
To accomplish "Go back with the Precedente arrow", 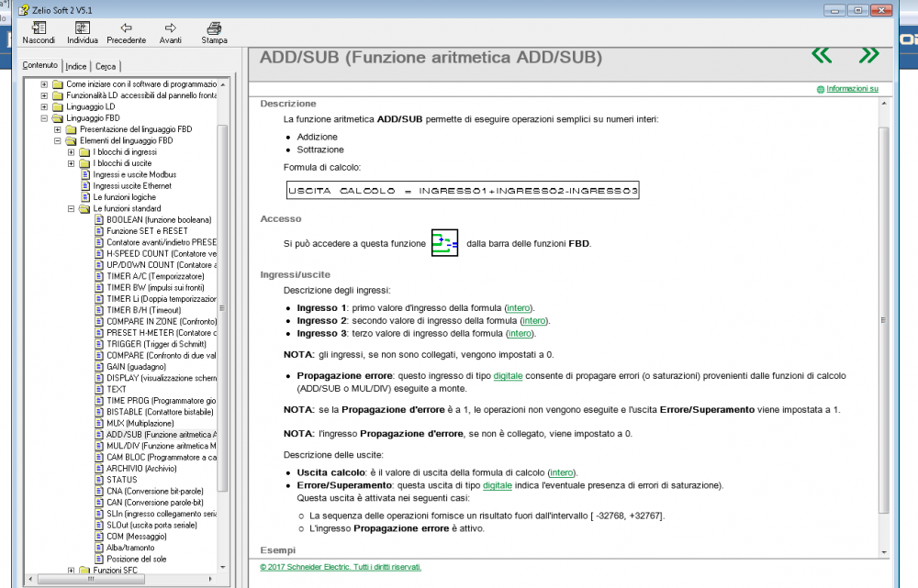I will pyautogui.click(x=126, y=28).
